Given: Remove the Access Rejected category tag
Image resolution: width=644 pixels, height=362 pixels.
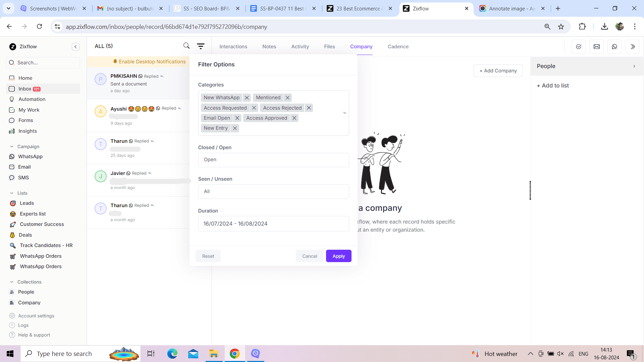Looking at the screenshot, I should pyautogui.click(x=309, y=108).
